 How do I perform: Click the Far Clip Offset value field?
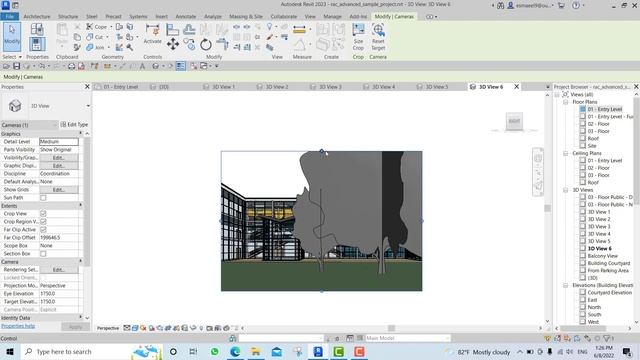59,238
